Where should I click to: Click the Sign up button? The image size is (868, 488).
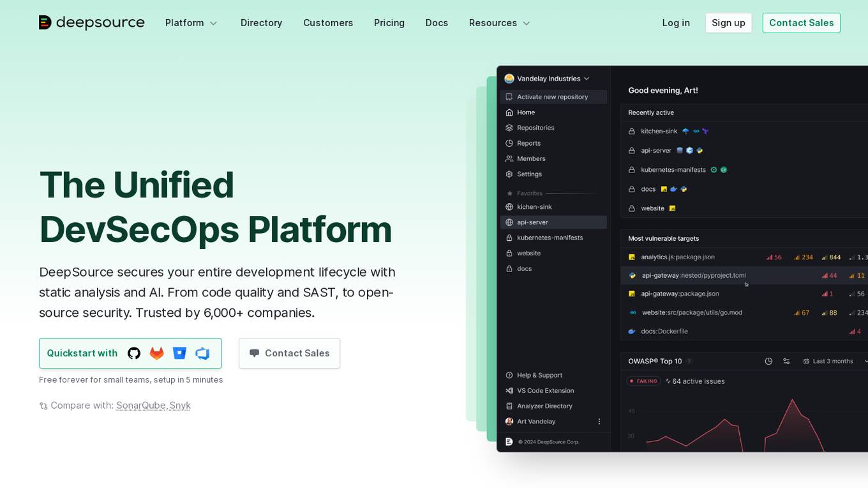point(728,23)
